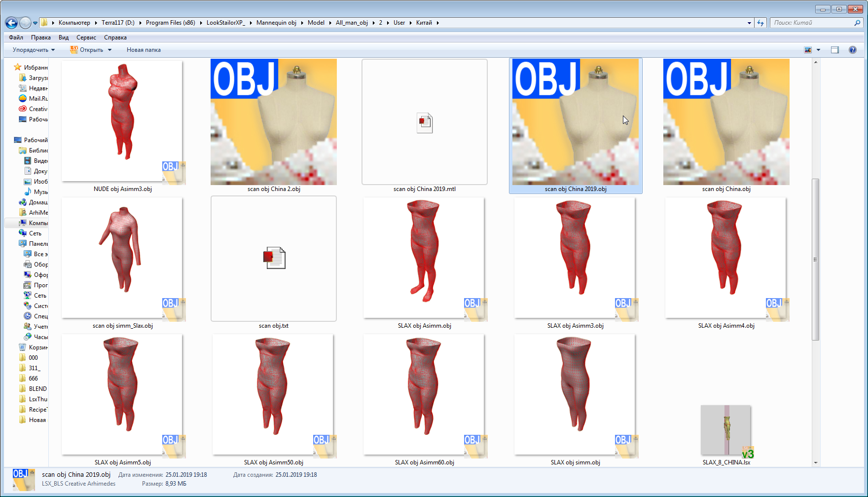Open the Вид menu

[x=64, y=38]
